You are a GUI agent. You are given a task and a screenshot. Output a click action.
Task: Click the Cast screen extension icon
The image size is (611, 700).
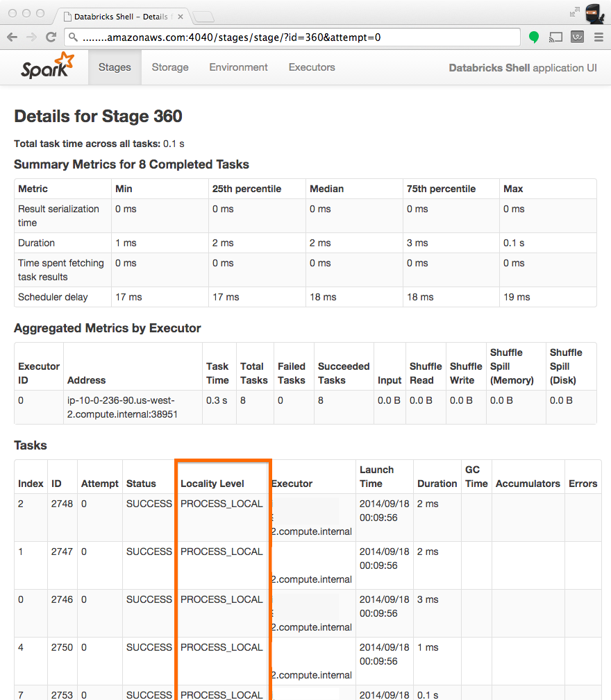point(555,37)
